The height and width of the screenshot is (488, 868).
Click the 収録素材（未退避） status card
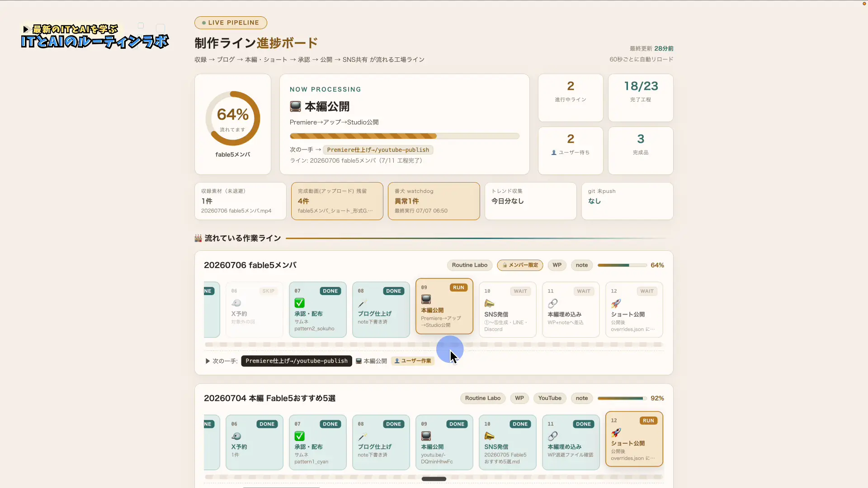(241, 201)
